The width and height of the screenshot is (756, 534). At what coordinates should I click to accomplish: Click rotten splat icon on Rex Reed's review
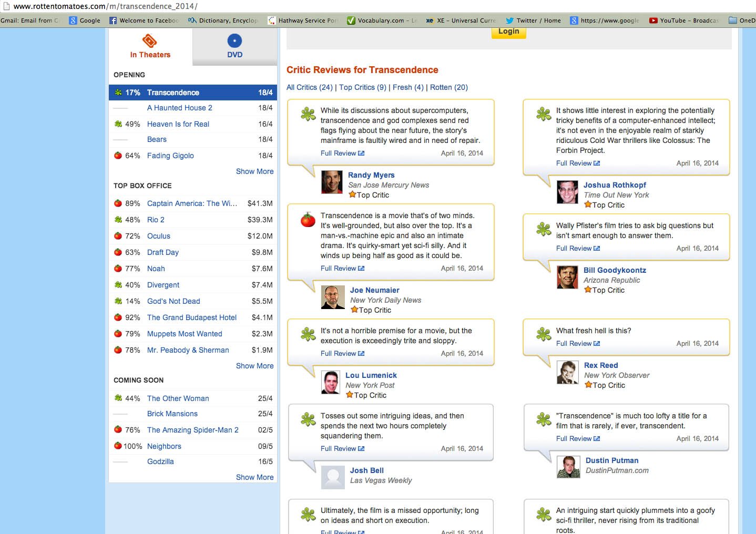coord(543,334)
